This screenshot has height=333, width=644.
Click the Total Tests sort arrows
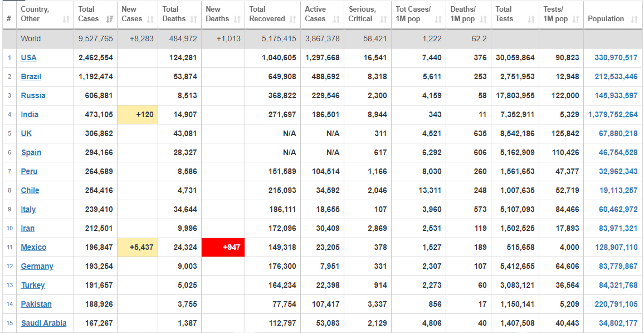point(531,19)
